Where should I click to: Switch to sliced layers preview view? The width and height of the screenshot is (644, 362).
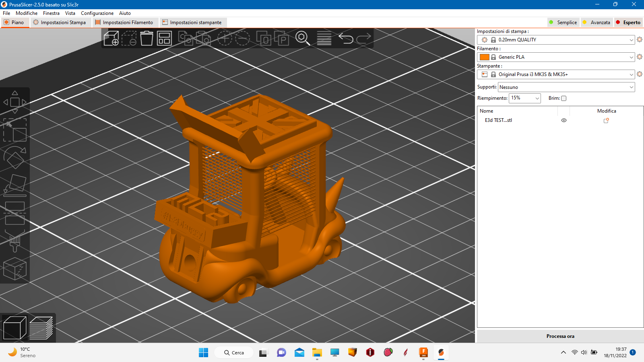click(41, 328)
